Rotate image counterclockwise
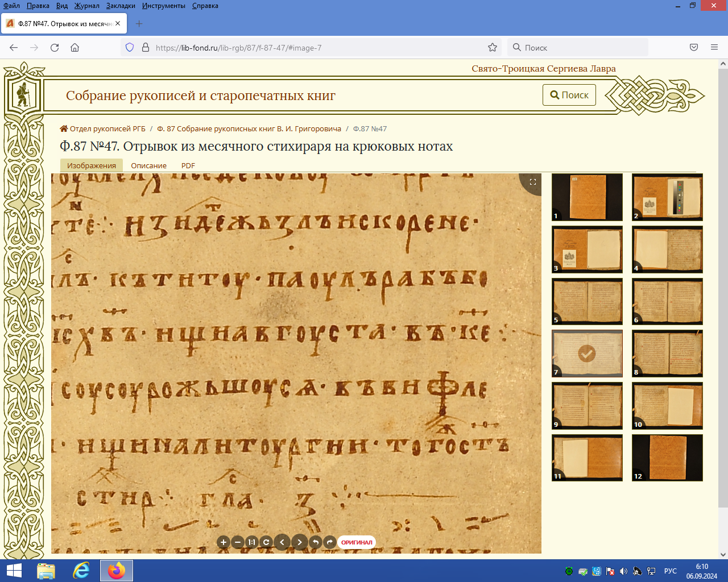 316,542
